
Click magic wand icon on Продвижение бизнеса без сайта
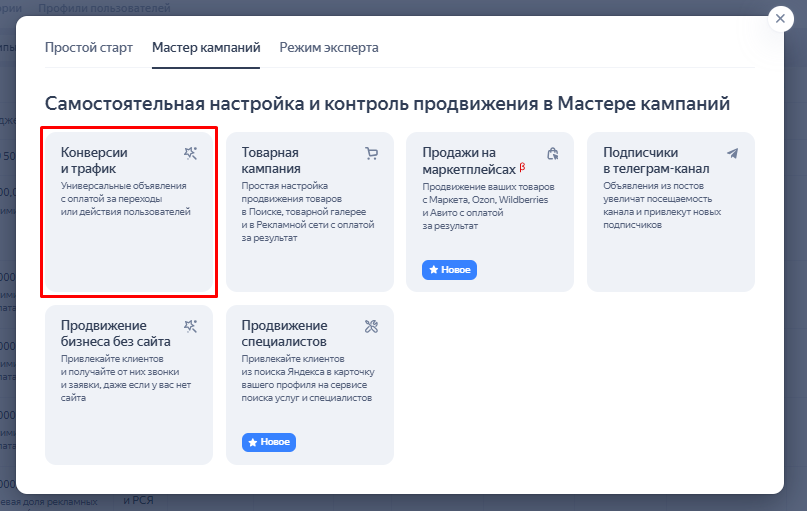tap(190, 326)
